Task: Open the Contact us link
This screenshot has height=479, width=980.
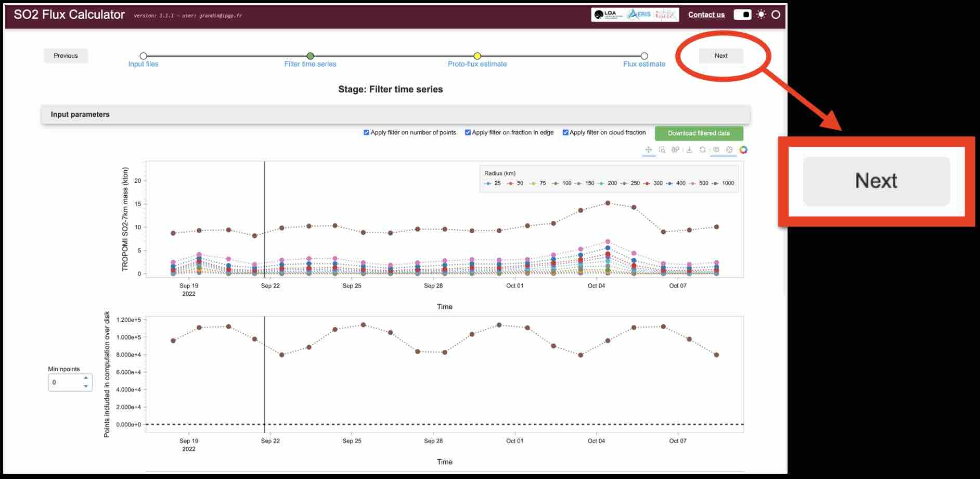Action: pos(706,15)
